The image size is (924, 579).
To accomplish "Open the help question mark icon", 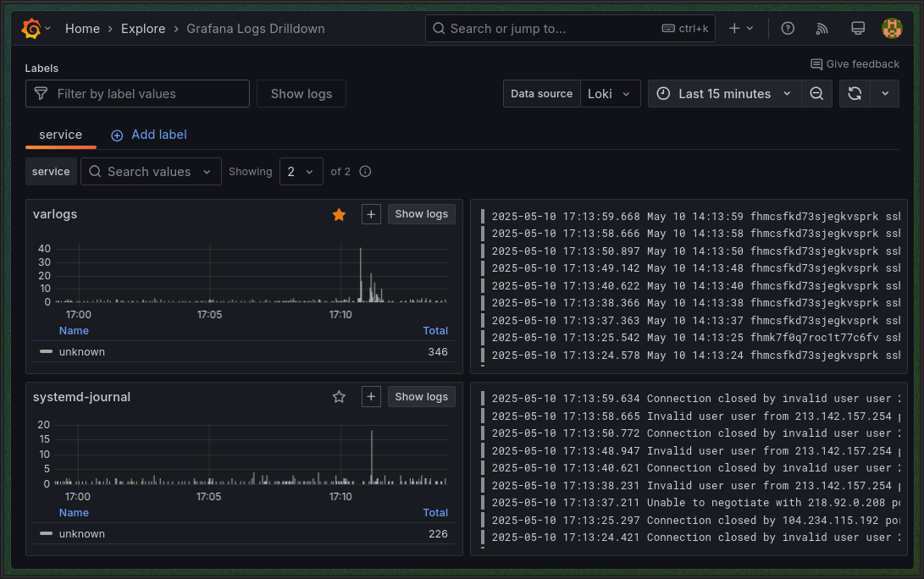I will [788, 29].
